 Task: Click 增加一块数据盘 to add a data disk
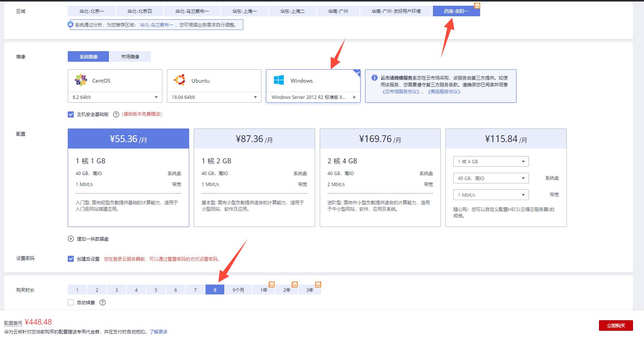[93, 239]
